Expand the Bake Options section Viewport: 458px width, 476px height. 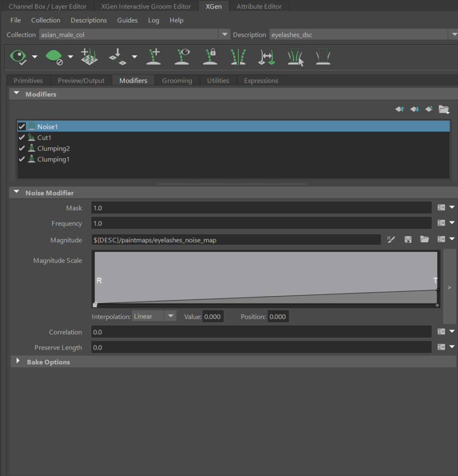(18, 362)
